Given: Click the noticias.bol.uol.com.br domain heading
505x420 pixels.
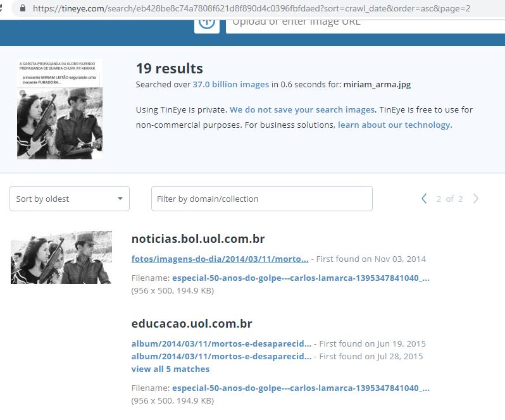Looking at the screenshot, I should [198, 239].
